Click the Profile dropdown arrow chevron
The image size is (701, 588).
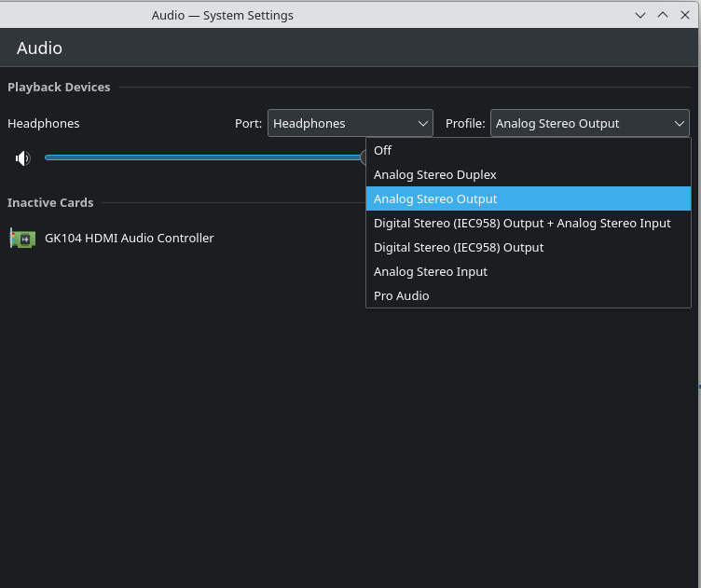(x=679, y=123)
